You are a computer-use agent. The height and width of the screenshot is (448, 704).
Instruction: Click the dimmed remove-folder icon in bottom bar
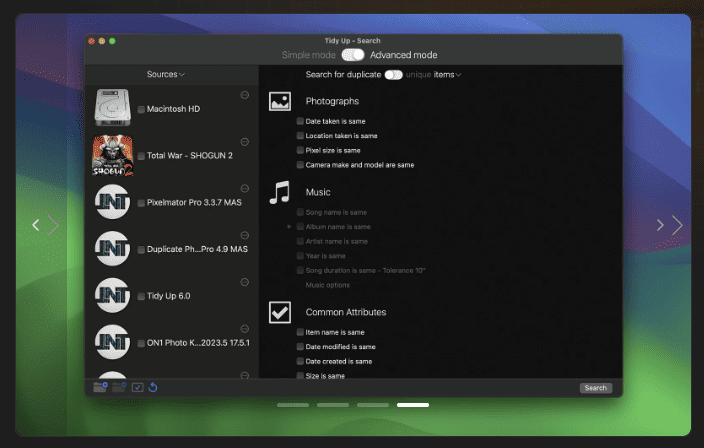119,387
